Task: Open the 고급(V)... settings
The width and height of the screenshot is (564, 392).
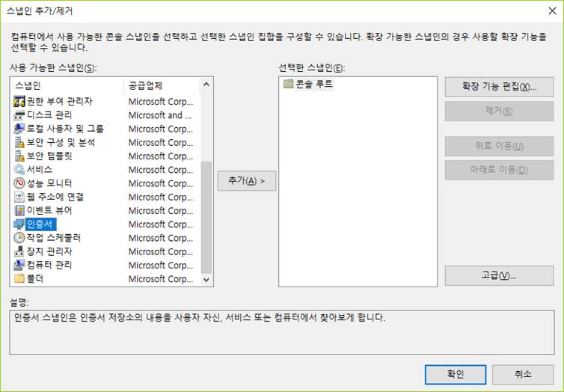Action: tap(499, 276)
